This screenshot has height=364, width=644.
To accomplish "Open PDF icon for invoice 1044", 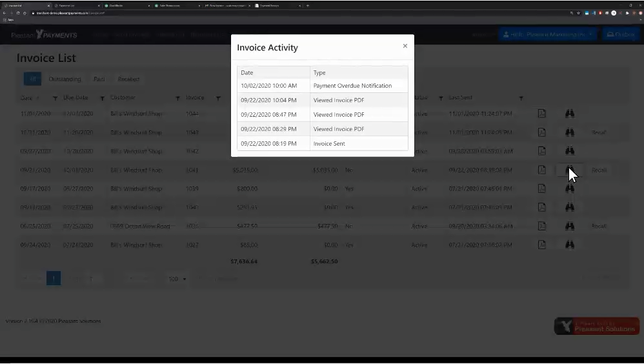I will point(542,114).
